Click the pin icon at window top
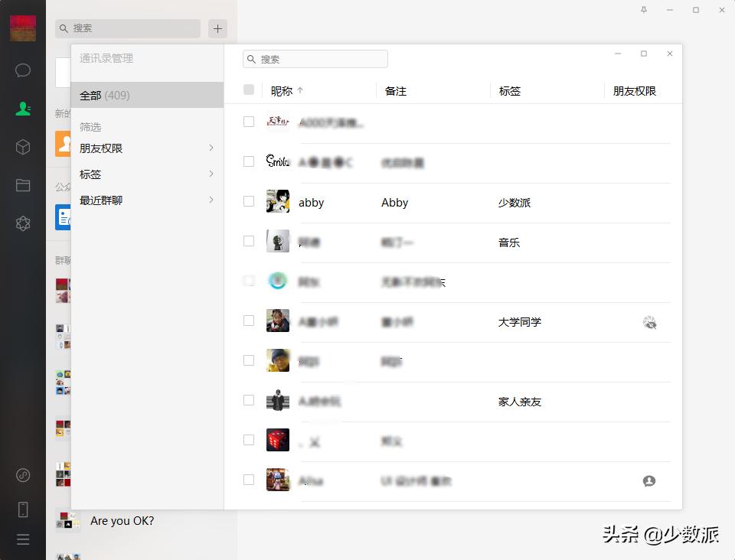Screen dimensions: 735x560 (x=644, y=10)
